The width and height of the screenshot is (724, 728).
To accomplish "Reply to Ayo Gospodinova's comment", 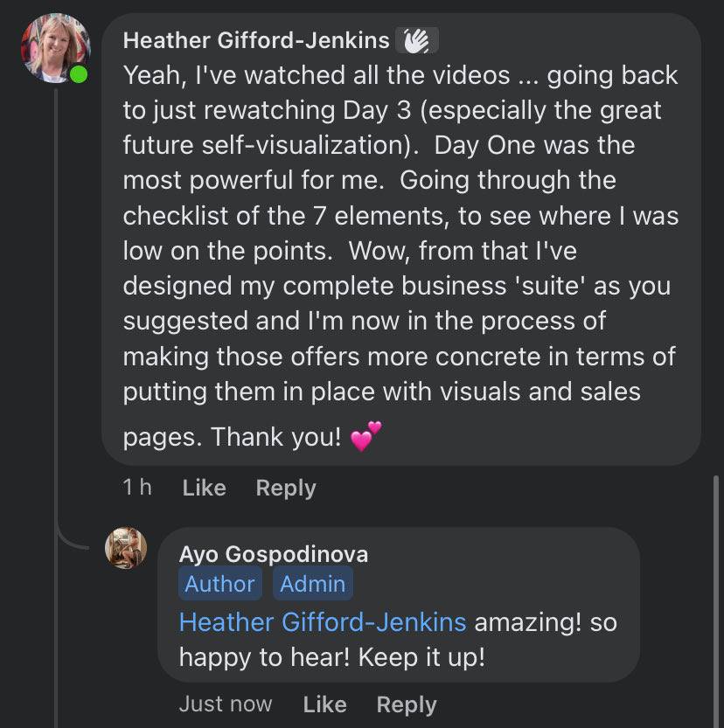I will coord(406,704).
